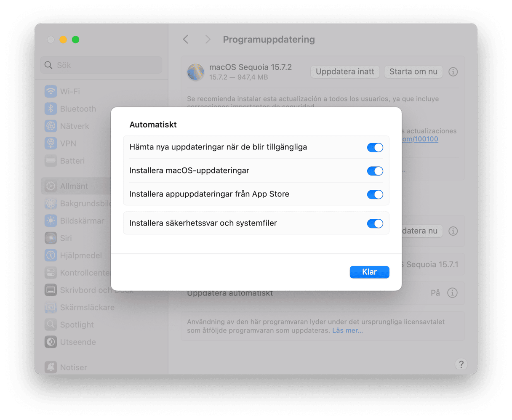Open the Läs mer link
Screen dimensions: 512x420
[347, 331]
